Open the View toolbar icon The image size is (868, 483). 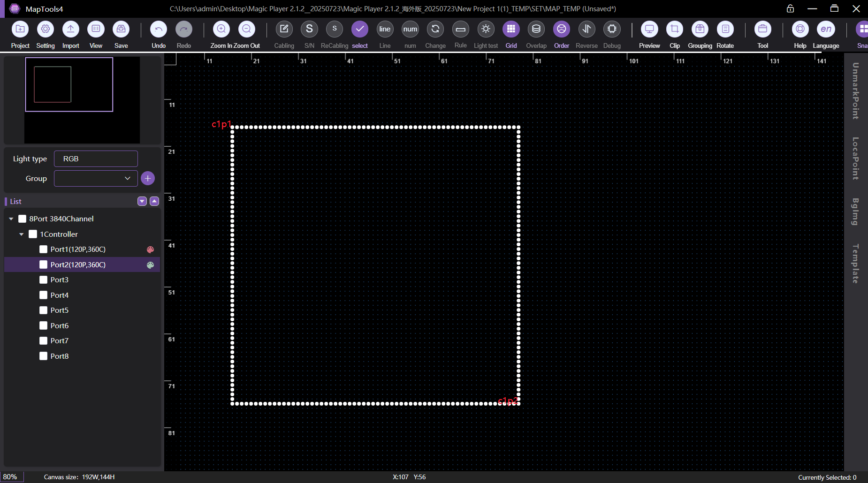[x=96, y=29]
